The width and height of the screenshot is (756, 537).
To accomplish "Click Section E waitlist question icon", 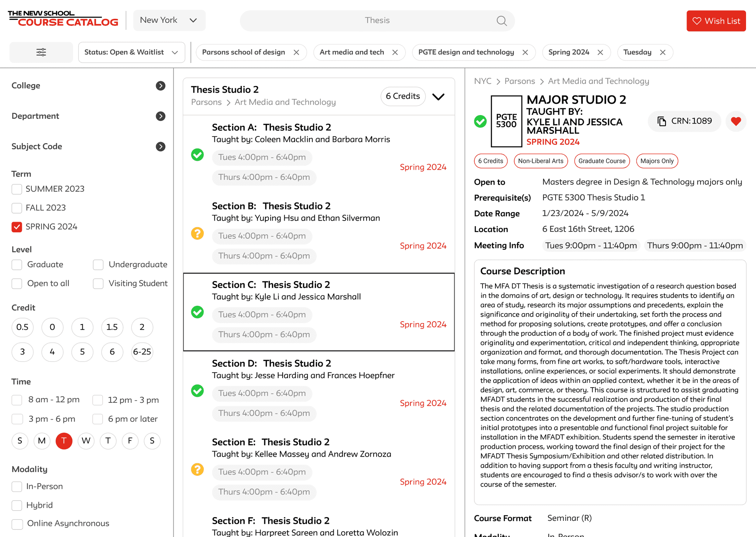I will pyautogui.click(x=197, y=470).
